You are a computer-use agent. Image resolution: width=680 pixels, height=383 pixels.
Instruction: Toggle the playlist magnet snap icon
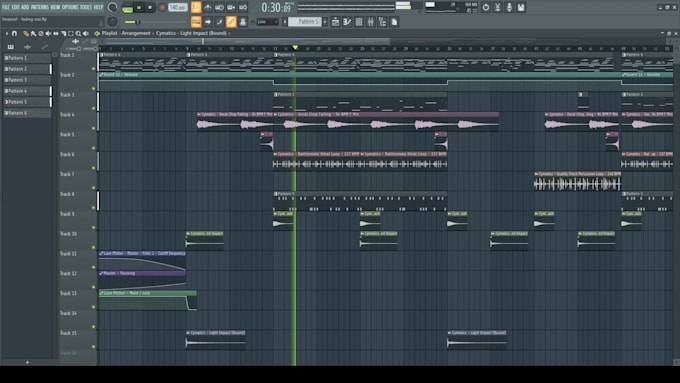click(x=14, y=33)
